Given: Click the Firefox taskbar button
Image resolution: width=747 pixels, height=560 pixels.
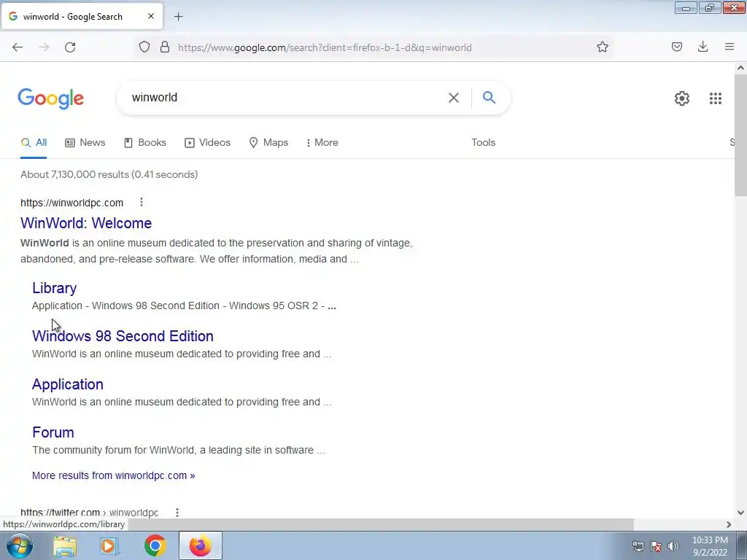Looking at the screenshot, I should (200, 545).
